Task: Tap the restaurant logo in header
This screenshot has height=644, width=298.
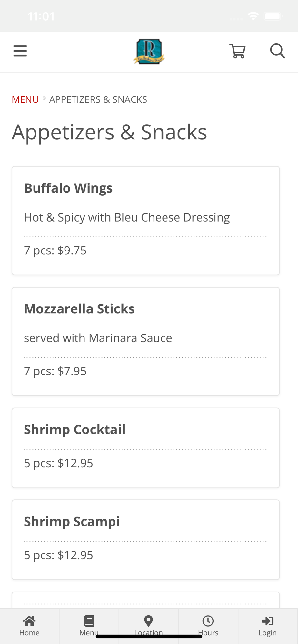Action: pos(149,52)
